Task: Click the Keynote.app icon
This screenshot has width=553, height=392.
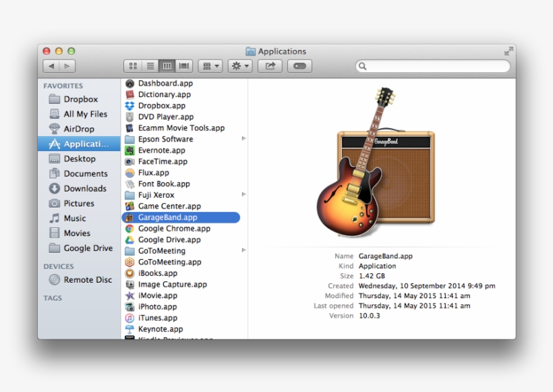Action: click(x=129, y=329)
